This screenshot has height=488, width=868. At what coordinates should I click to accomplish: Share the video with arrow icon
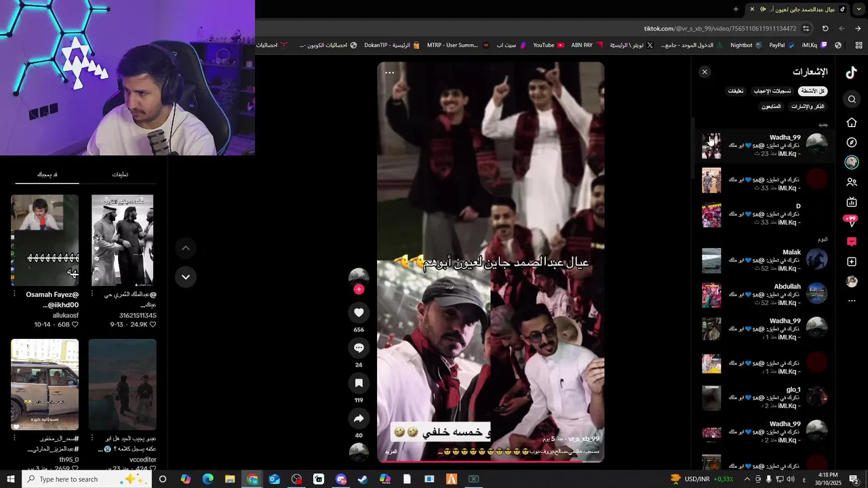pos(359,418)
